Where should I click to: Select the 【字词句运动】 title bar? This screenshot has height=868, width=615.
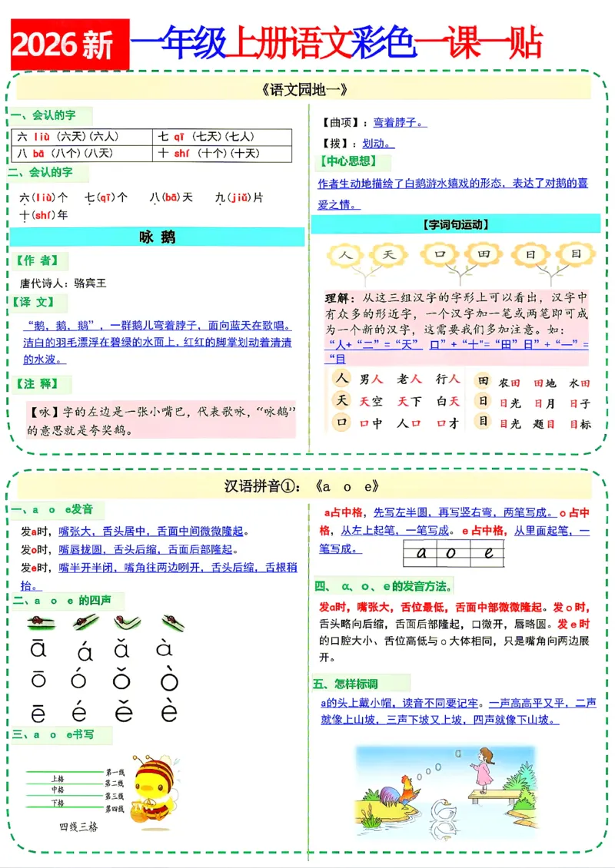pos(455,224)
